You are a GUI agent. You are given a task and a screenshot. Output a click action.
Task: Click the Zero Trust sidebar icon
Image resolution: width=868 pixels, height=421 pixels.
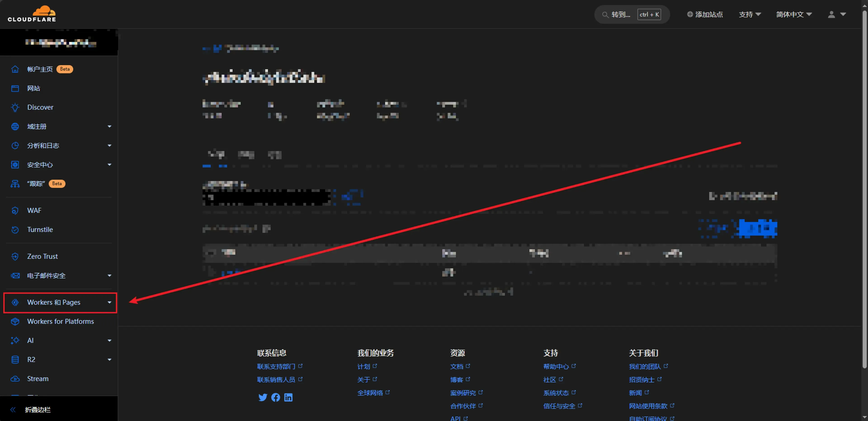(x=15, y=256)
